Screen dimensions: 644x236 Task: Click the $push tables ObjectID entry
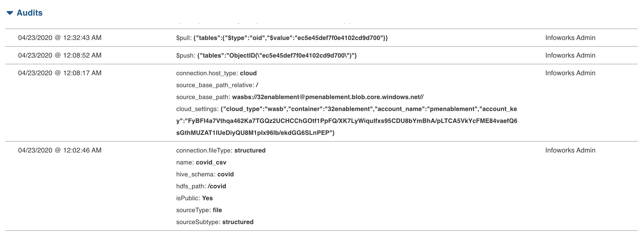(266, 56)
